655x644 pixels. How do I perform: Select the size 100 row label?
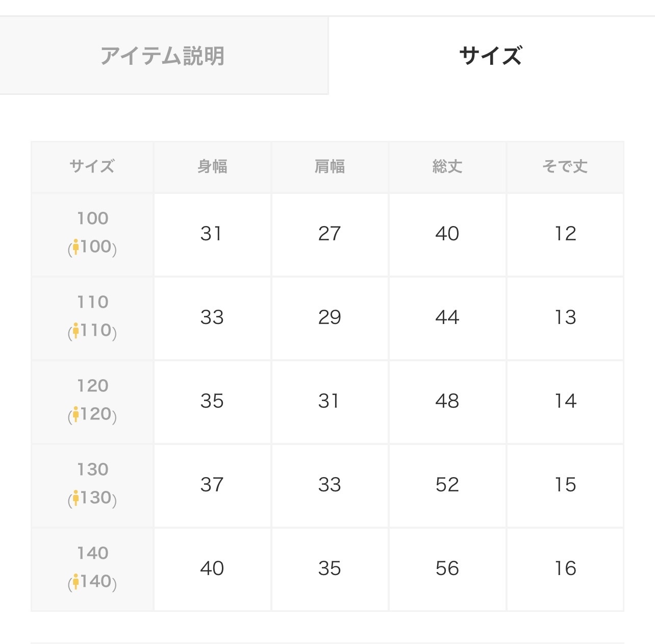(92, 218)
